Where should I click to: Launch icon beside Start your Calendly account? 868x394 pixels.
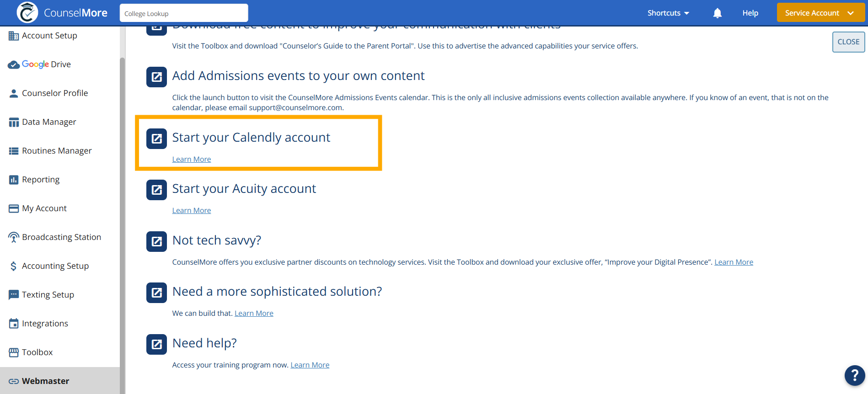point(156,138)
